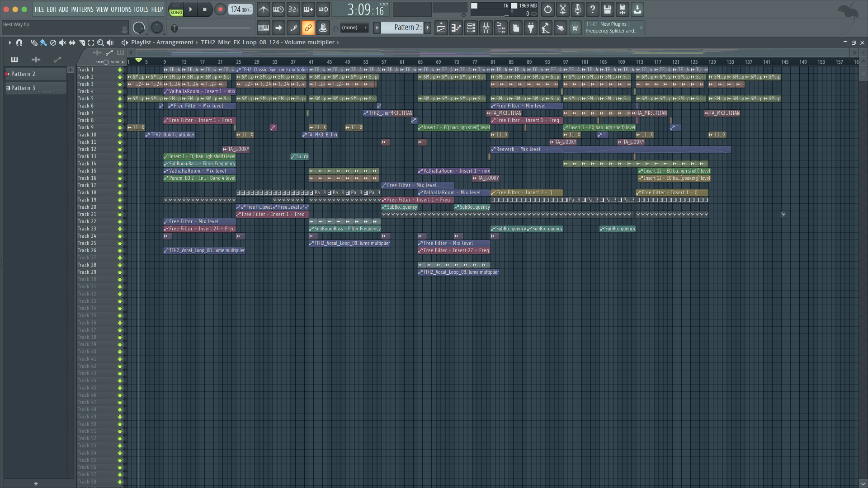
Task: Open the Mixer window
Action: click(486, 28)
